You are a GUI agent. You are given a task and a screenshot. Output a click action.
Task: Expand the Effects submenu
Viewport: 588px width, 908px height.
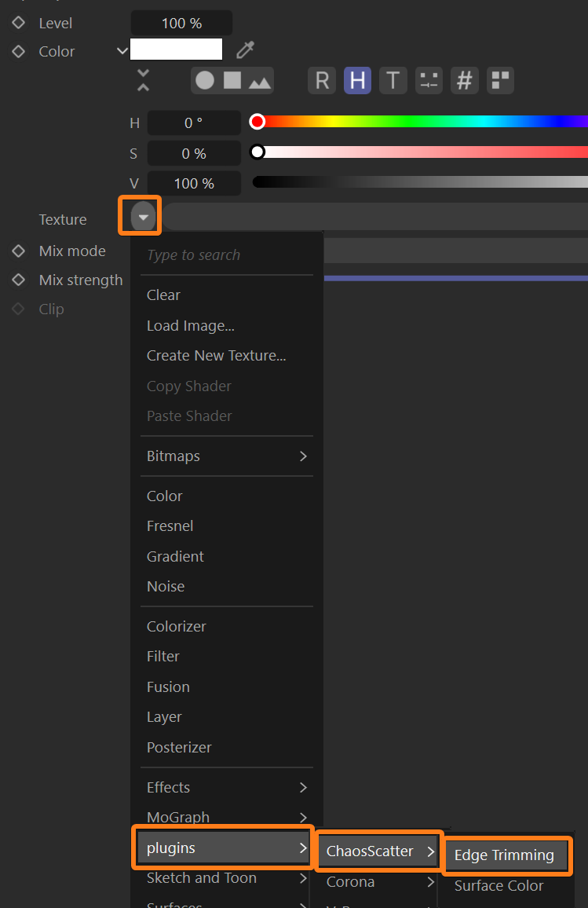227,788
